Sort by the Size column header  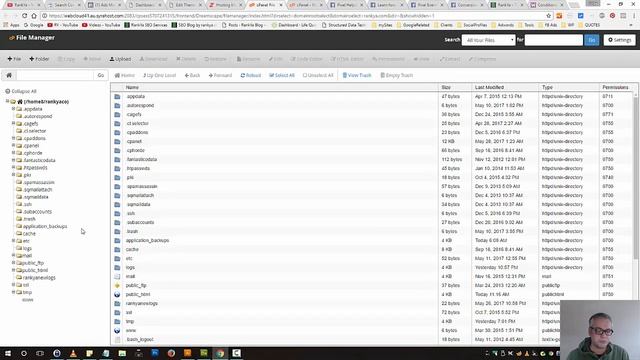(446, 87)
